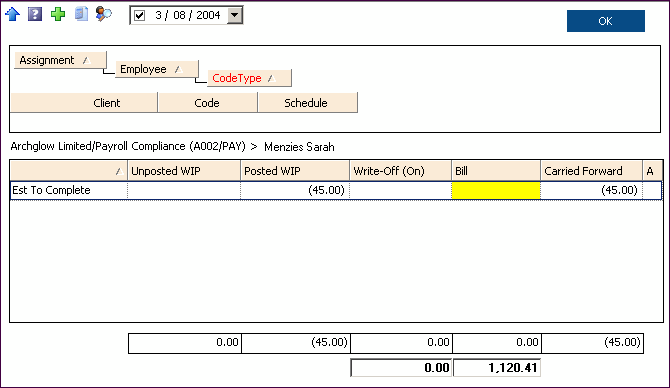Click the Carried Forward column header
This screenshot has height=388, width=670.
tap(591, 171)
